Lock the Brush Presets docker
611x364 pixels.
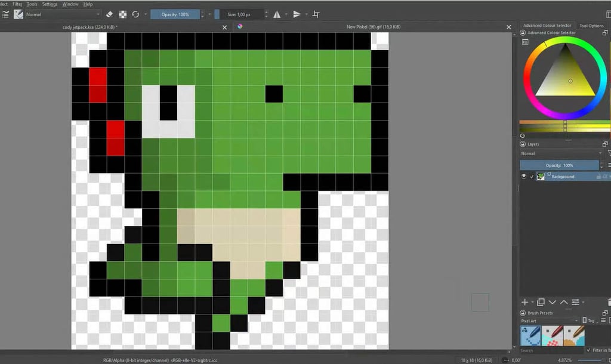pos(523,313)
